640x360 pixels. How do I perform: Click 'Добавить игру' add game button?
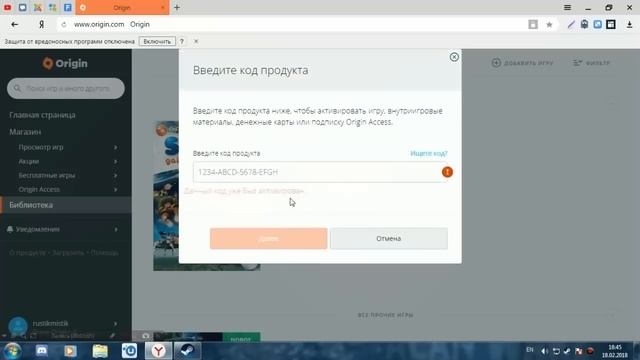[x=522, y=63]
